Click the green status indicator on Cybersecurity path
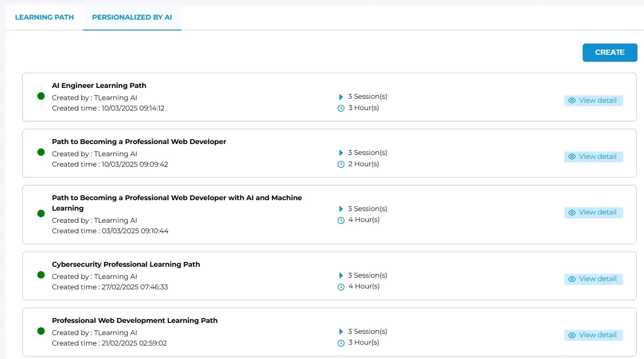This screenshot has width=644, height=359. click(x=40, y=275)
